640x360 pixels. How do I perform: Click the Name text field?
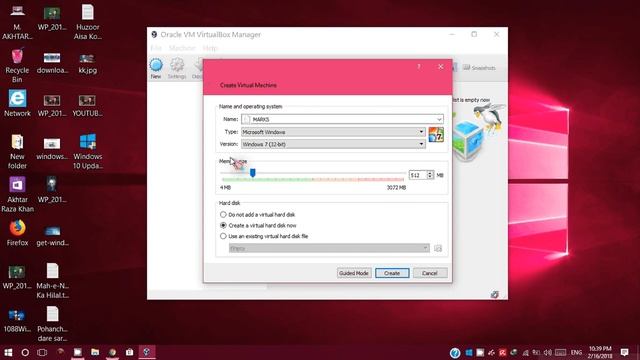(342, 119)
